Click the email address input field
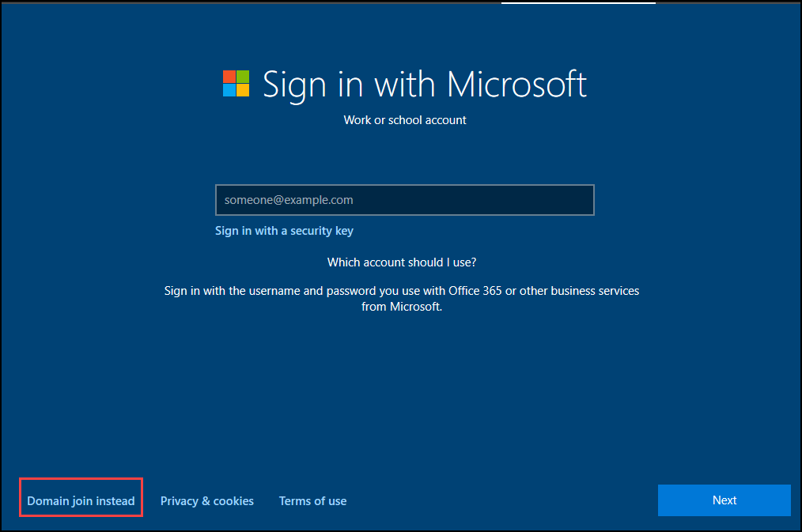 pyautogui.click(x=405, y=200)
